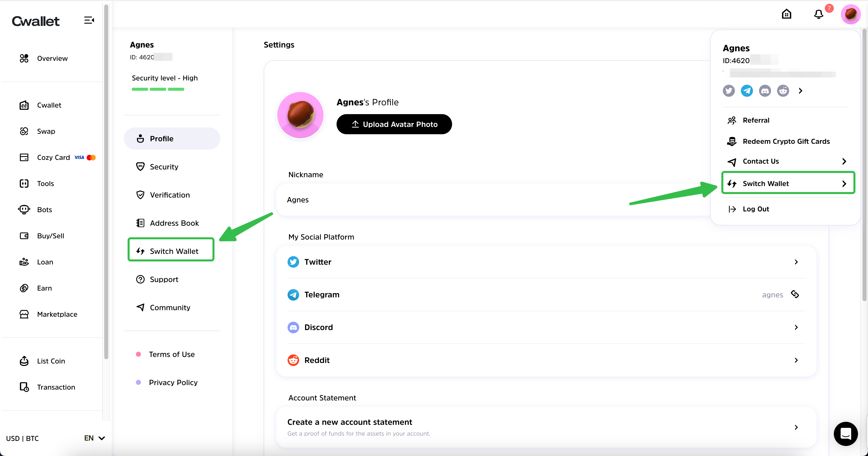
Task: Open Swap from main navigation
Action: [46, 131]
